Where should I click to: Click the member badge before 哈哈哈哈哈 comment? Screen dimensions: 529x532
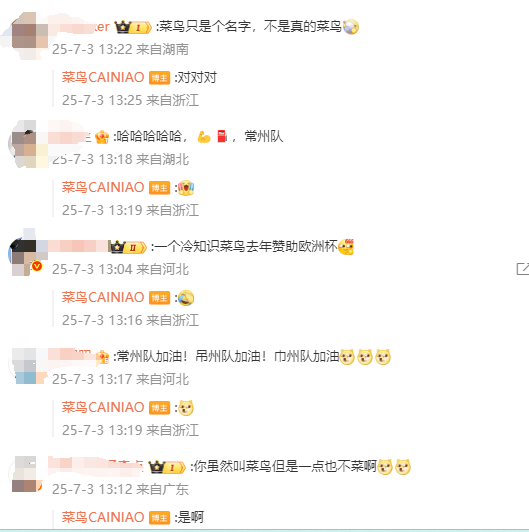click(102, 137)
